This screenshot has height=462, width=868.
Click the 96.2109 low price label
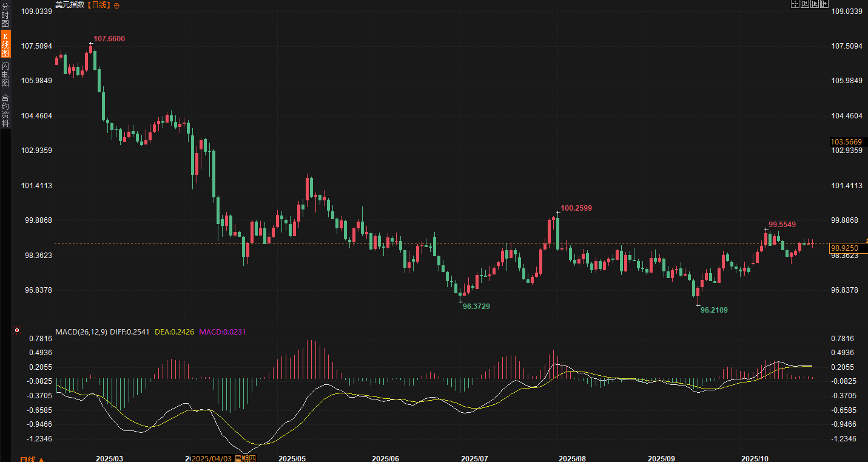[x=714, y=310]
